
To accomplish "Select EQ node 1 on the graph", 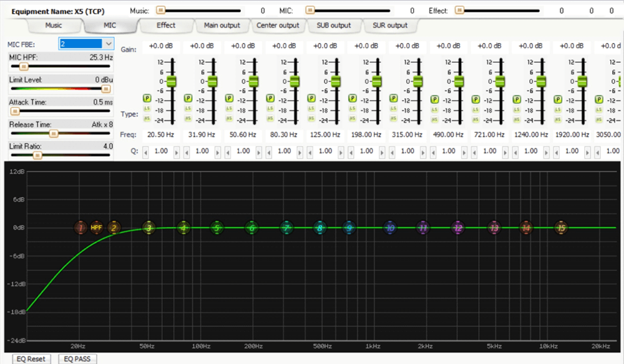I will click(80, 228).
